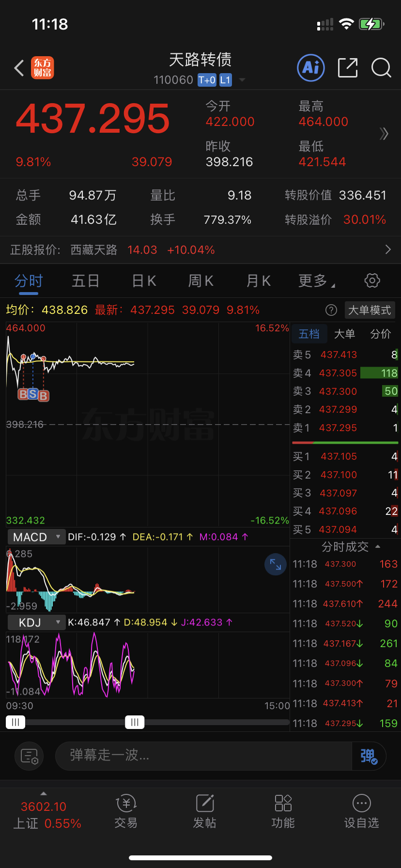The width and height of the screenshot is (401, 868).
Task: Expand chart to fullscreen icon
Action: [276, 564]
